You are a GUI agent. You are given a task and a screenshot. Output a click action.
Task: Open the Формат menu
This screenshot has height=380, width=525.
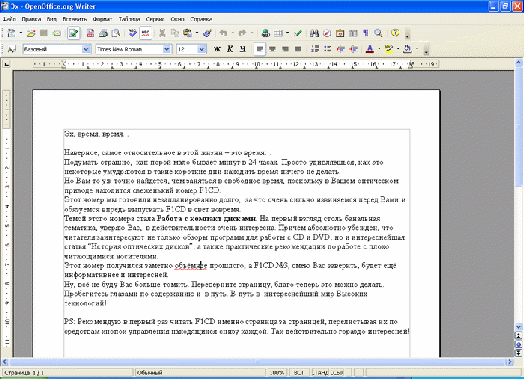point(102,19)
